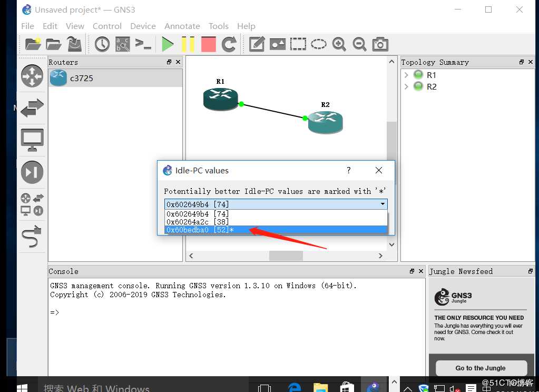Click the canvas horizontal scrollbar thumb
The height and width of the screenshot is (392, 539).
pyautogui.click(x=286, y=256)
